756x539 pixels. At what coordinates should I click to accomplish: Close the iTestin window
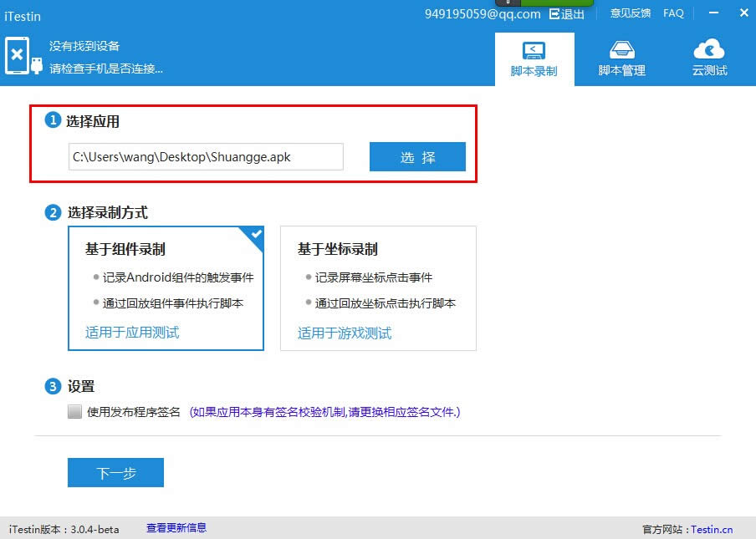[x=744, y=13]
